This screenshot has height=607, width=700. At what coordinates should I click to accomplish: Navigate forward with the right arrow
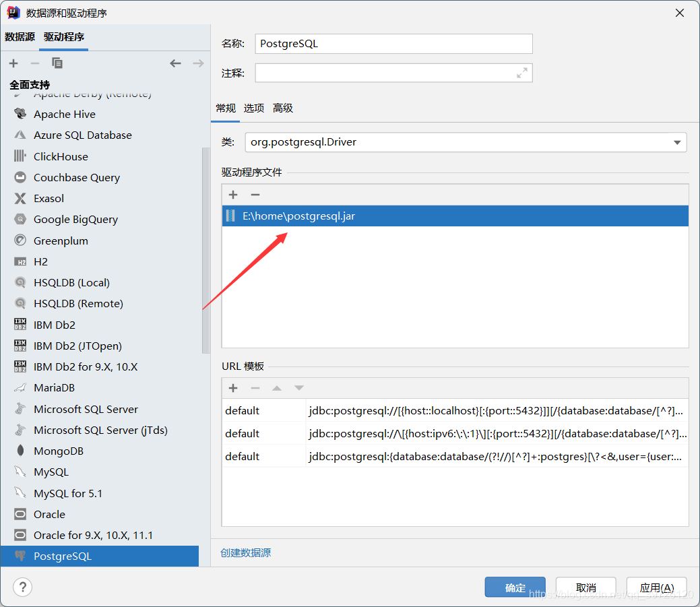[197, 63]
